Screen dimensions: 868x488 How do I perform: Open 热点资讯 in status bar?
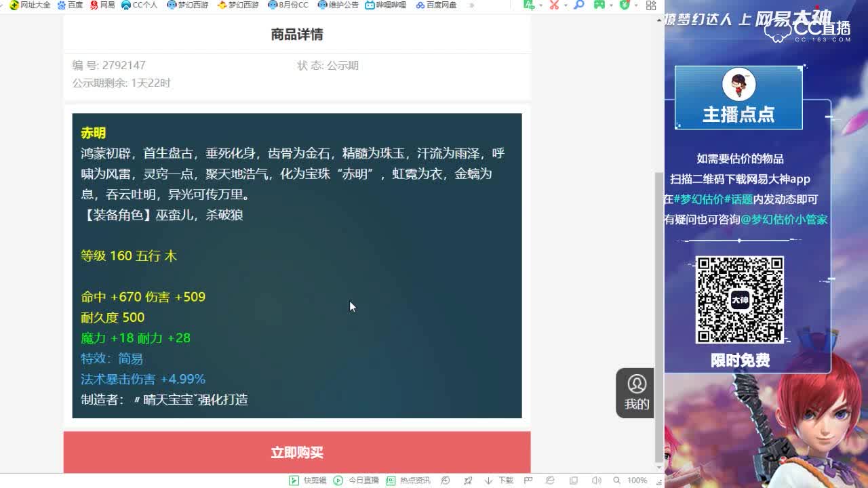(408, 480)
